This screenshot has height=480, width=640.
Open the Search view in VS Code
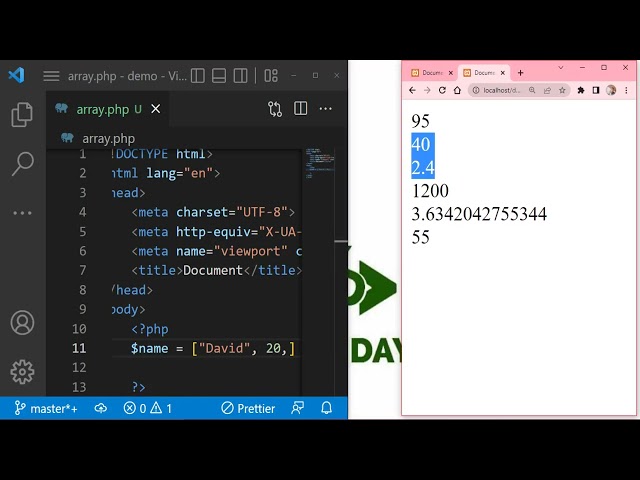click(x=22, y=163)
